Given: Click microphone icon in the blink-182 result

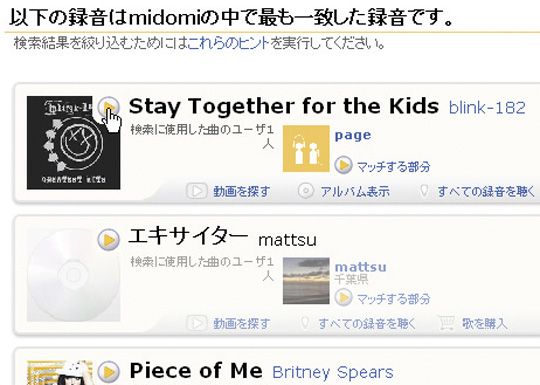Looking at the screenshot, I should point(425,191).
